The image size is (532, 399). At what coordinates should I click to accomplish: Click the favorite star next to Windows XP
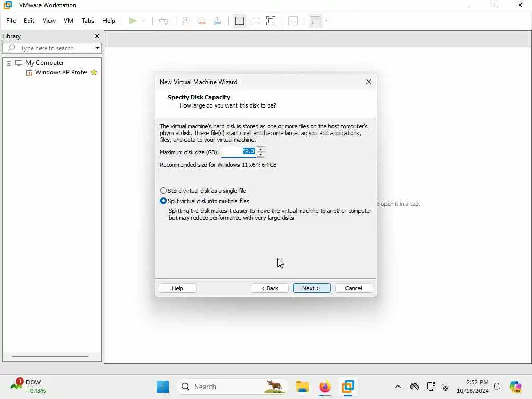94,72
